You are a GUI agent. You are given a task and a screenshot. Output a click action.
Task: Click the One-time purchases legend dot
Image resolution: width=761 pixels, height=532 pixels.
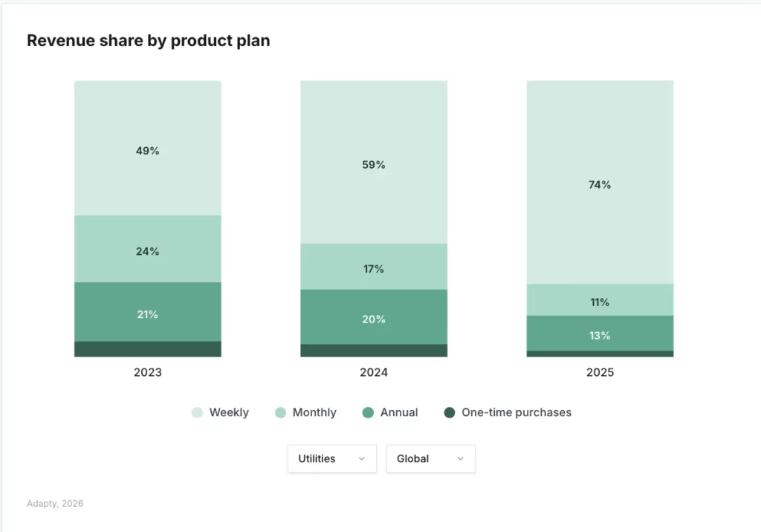click(x=451, y=412)
